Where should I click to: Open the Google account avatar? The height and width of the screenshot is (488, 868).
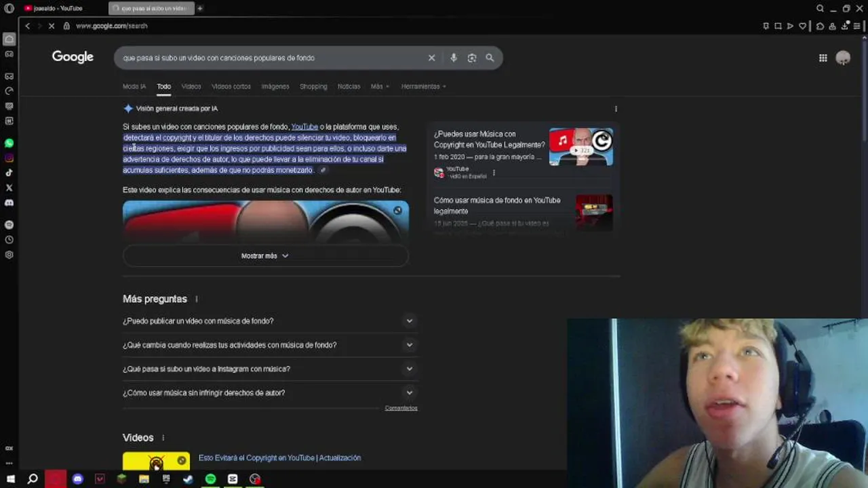point(843,58)
